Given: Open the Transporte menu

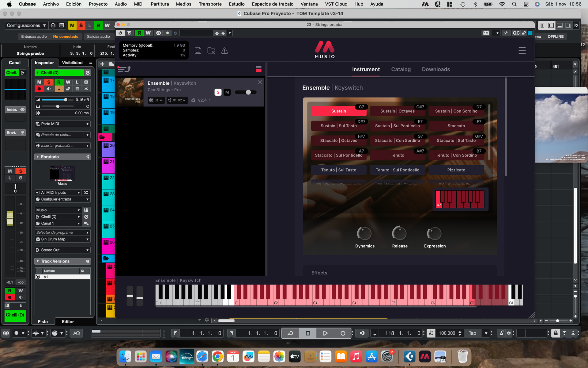Looking at the screenshot, I should pyautogui.click(x=210, y=4).
